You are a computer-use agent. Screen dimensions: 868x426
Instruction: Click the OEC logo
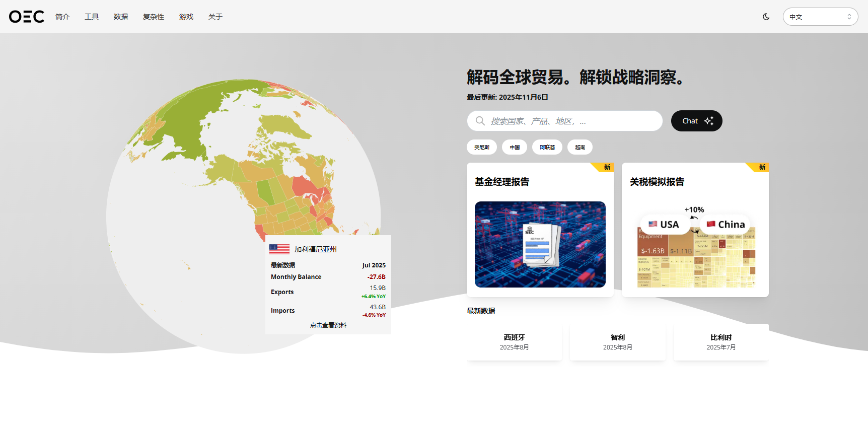[27, 17]
